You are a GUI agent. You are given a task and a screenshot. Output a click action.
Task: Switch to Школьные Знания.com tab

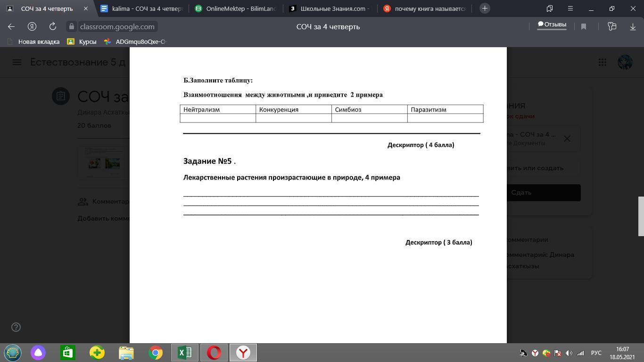pyautogui.click(x=330, y=8)
